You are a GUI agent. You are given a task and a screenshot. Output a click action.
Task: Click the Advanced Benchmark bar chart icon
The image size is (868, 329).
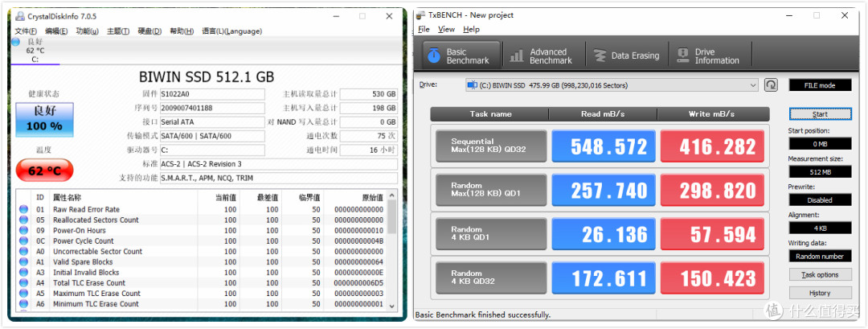point(517,56)
